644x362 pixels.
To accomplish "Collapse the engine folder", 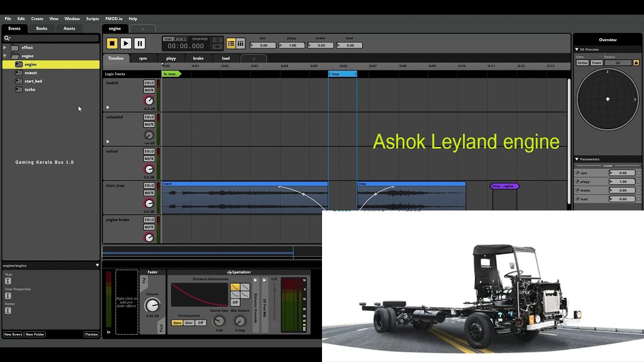I will point(5,56).
